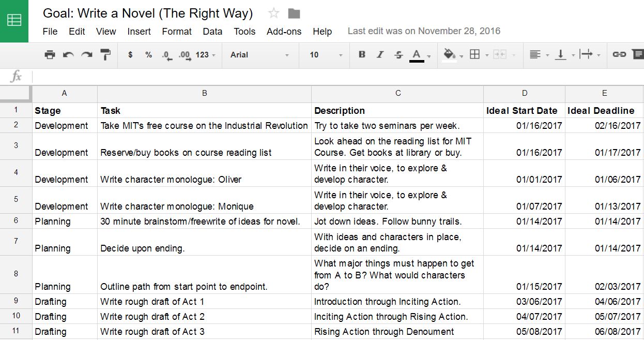Open the font size dropdown
Screen dimensions: 644x340
tap(326, 55)
